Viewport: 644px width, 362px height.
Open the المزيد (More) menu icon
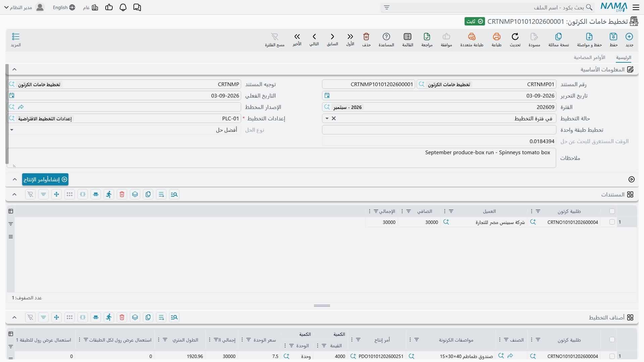coord(16,37)
